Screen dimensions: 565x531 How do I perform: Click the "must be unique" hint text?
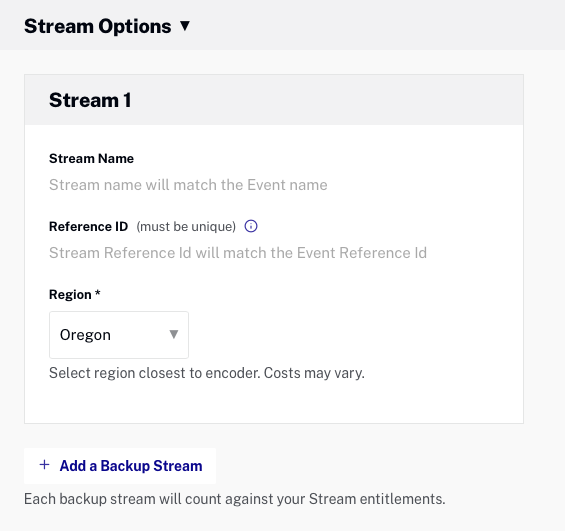(x=186, y=227)
